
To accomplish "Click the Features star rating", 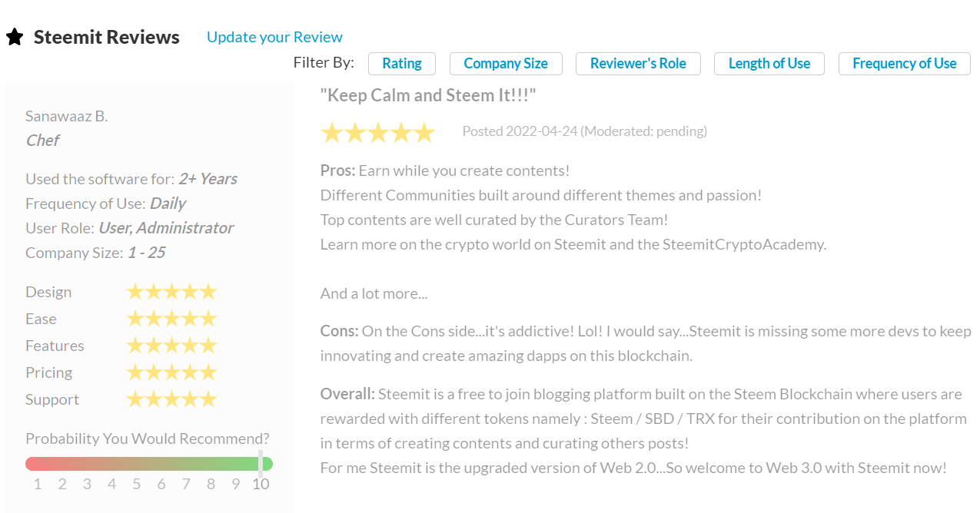I will [171, 346].
